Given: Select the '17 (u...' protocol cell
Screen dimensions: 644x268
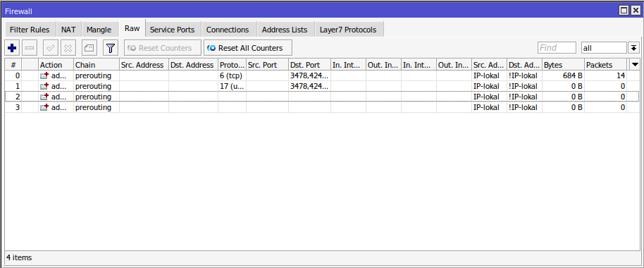Looking at the screenshot, I should (x=232, y=86).
